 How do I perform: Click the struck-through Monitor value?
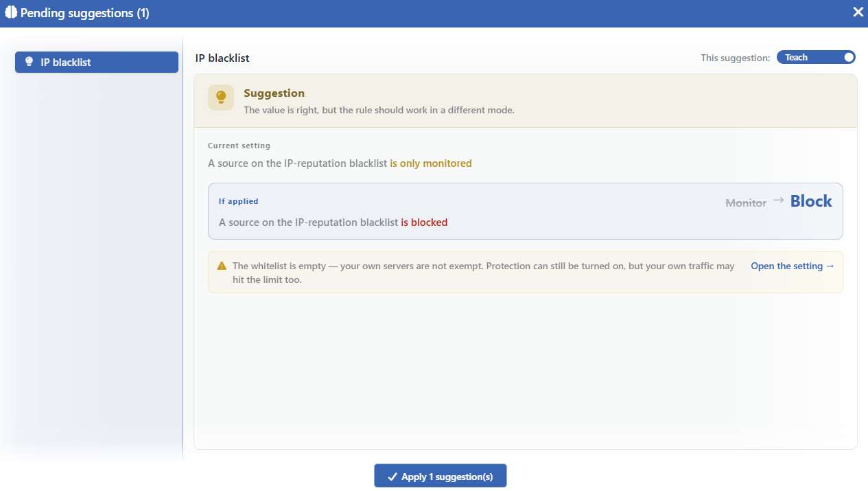[x=746, y=203]
